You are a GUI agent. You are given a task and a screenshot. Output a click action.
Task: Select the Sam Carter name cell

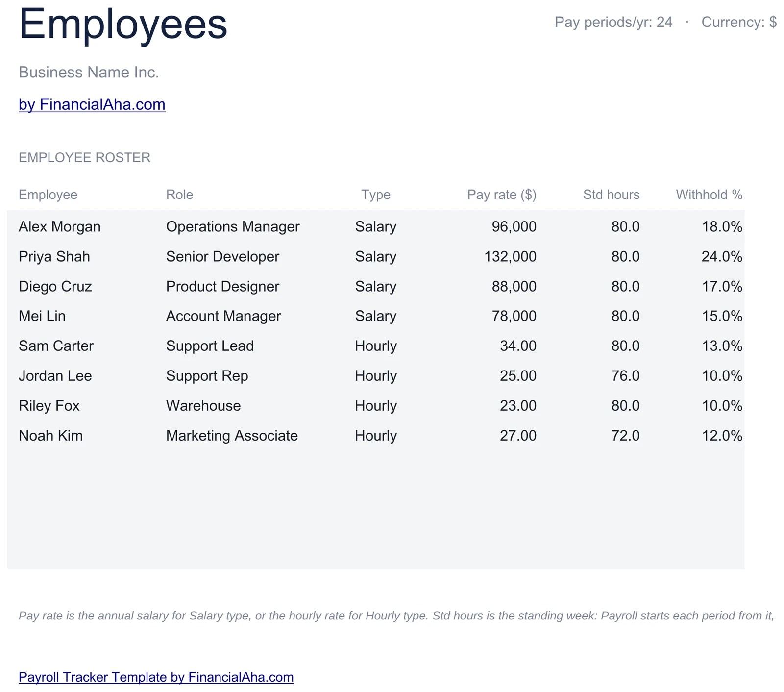[56, 346]
